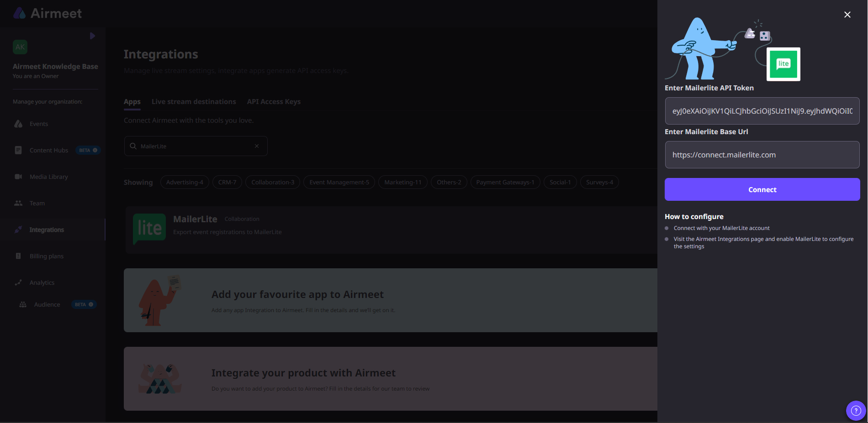Image resolution: width=868 pixels, height=423 pixels.
Task: Click the Team people icon
Action: pyautogui.click(x=18, y=203)
